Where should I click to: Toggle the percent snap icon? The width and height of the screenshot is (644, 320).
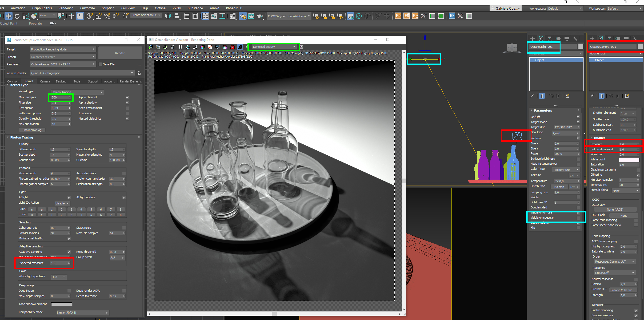point(107,16)
